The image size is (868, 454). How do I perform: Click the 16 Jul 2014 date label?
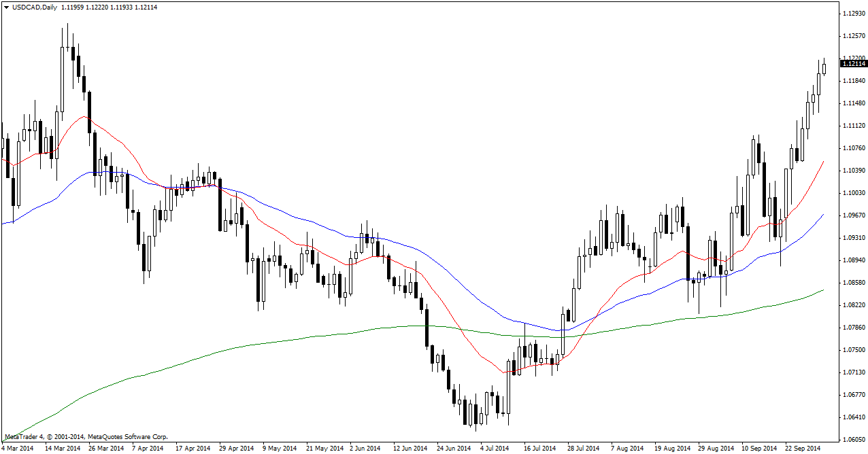point(540,449)
